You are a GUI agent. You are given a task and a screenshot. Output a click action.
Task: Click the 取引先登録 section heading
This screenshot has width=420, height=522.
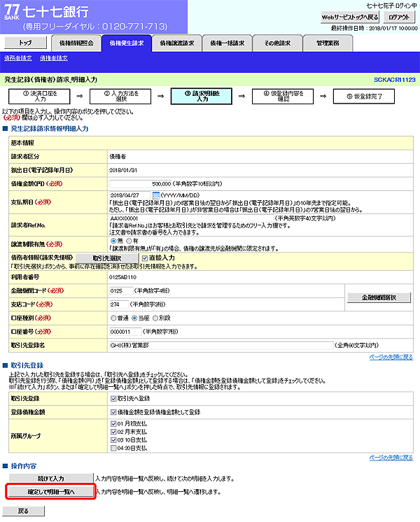tap(27, 365)
